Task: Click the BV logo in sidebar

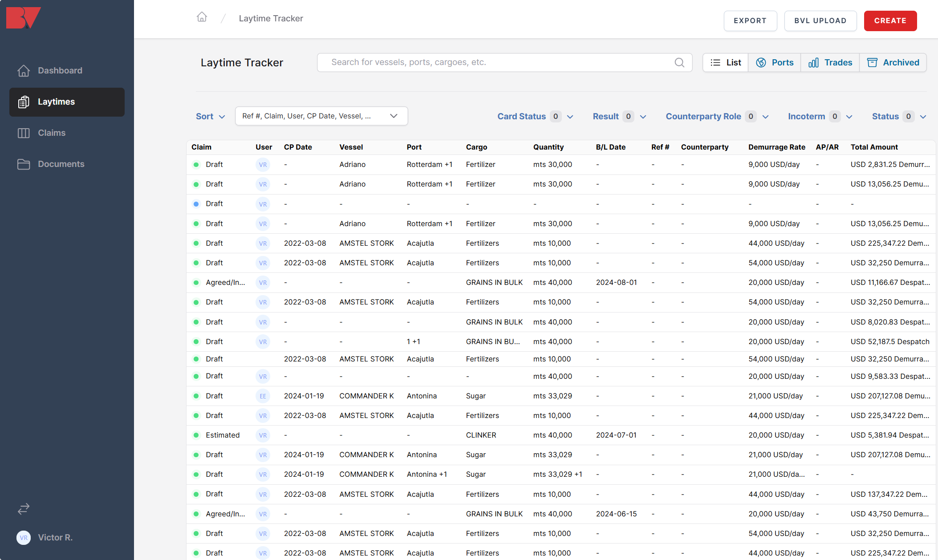Action: point(23,18)
